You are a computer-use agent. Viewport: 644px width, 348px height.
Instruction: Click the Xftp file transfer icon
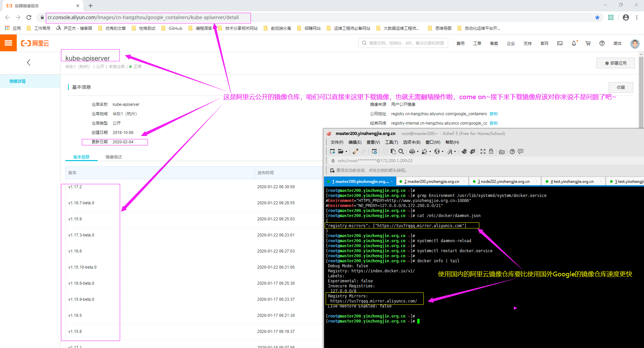[x=472, y=151]
